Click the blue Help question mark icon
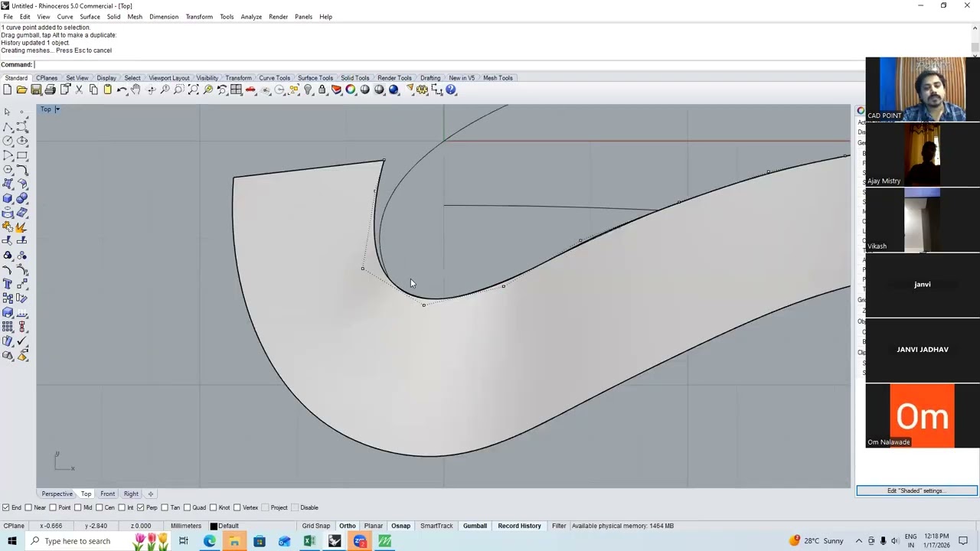 point(451,90)
